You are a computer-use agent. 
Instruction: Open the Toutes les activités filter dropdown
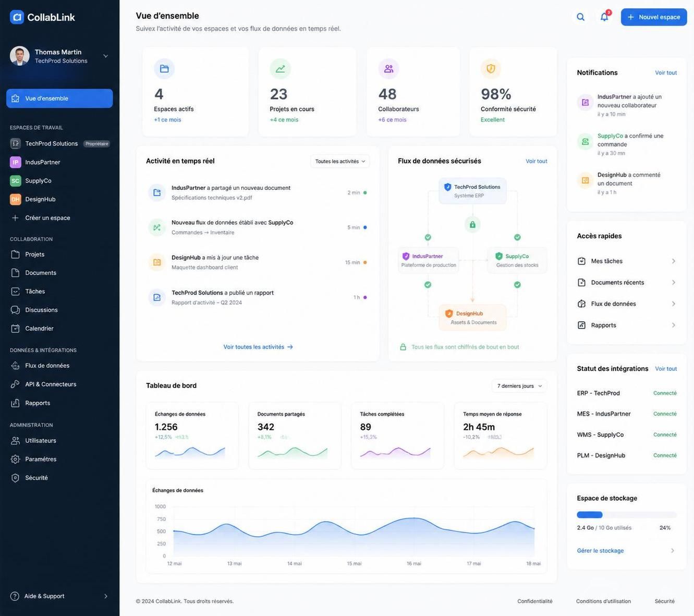coord(340,162)
